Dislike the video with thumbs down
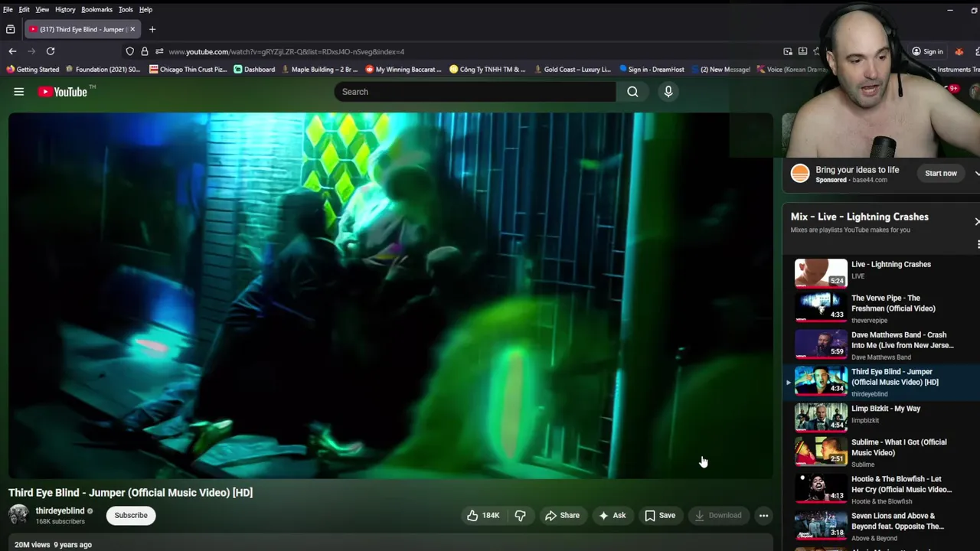Screen dimensions: 980x551 coord(520,516)
